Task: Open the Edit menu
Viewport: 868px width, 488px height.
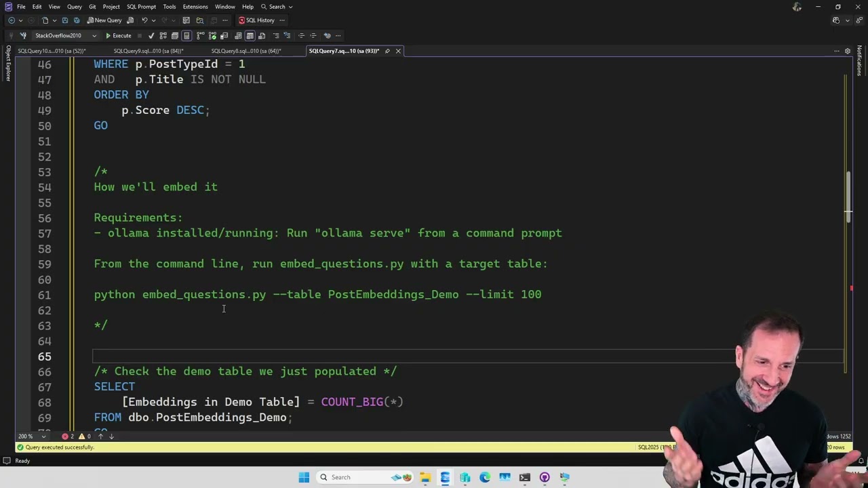Action: pos(37,7)
